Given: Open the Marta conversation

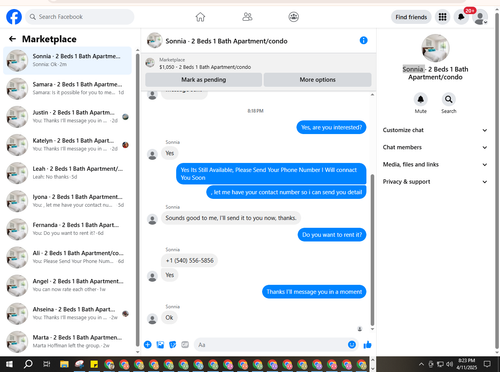Looking at the screenshot, I should 67,342.
